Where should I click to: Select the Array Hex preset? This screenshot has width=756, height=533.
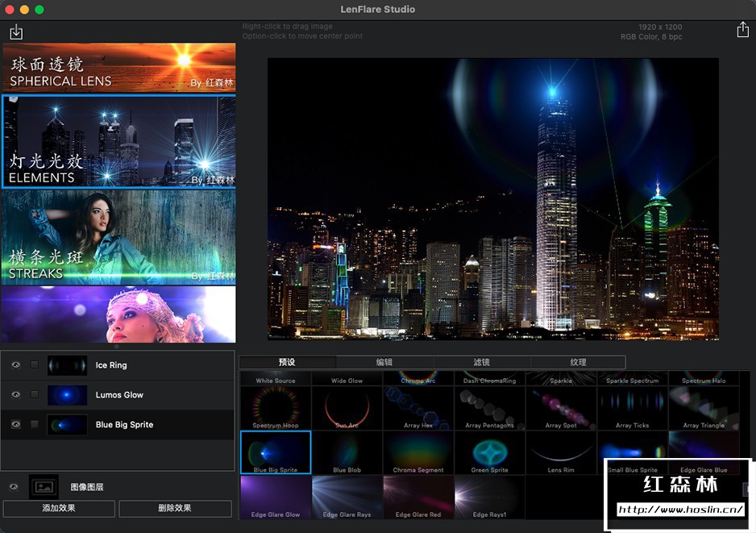coord(418,409)
